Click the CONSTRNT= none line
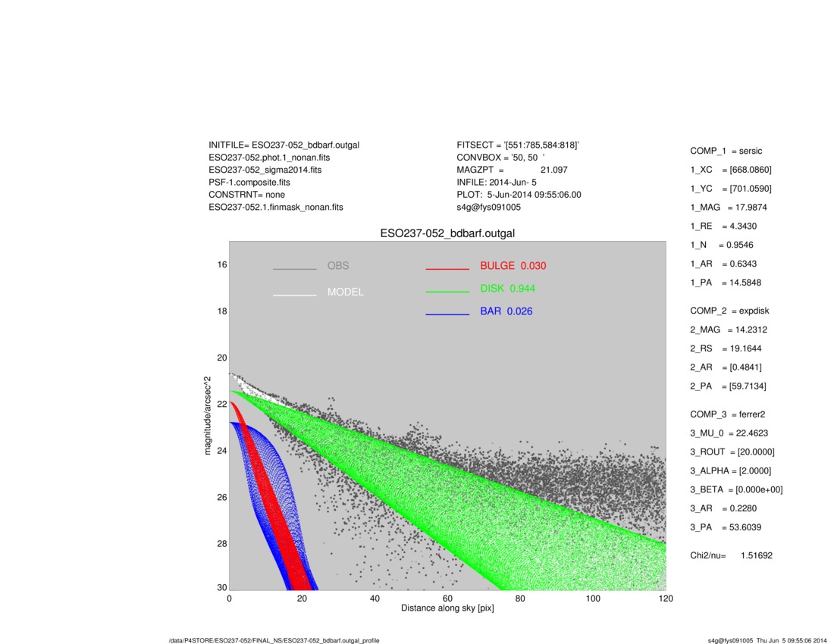The image size is (834, 644). pyautogui.click(x=246, y=195)
